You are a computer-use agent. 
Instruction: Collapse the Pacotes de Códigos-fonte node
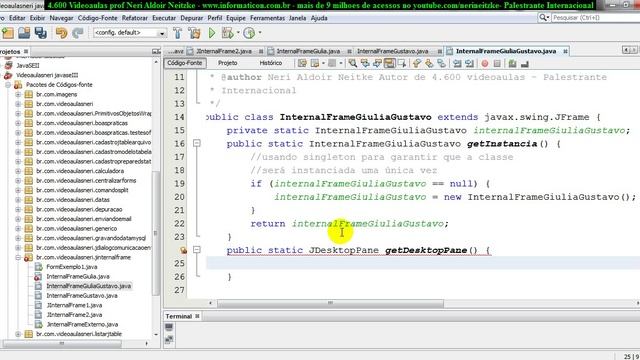pos(8,85)
